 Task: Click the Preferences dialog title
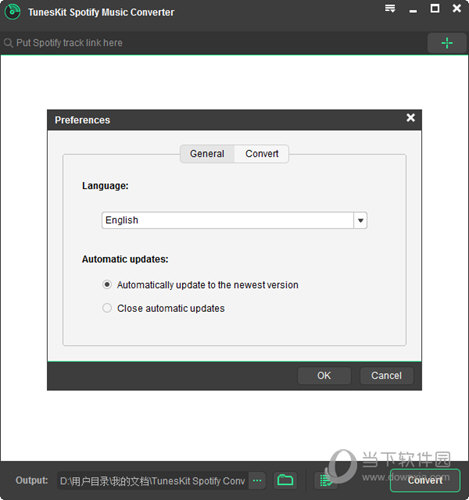click(x=82, y=120)
